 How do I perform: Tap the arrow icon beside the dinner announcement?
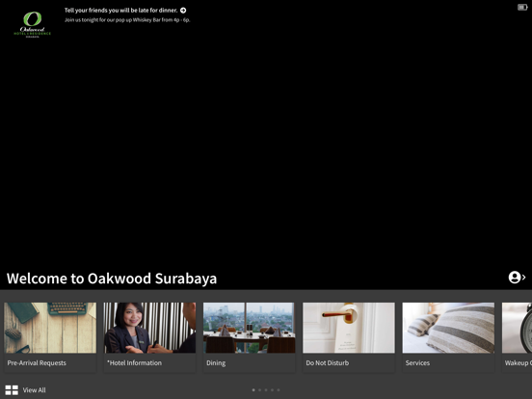pyautogui.click(x=183, y=11)
